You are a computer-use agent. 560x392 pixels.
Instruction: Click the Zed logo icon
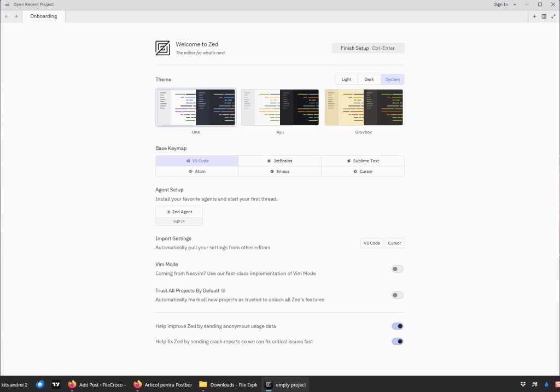click(162, 48)
